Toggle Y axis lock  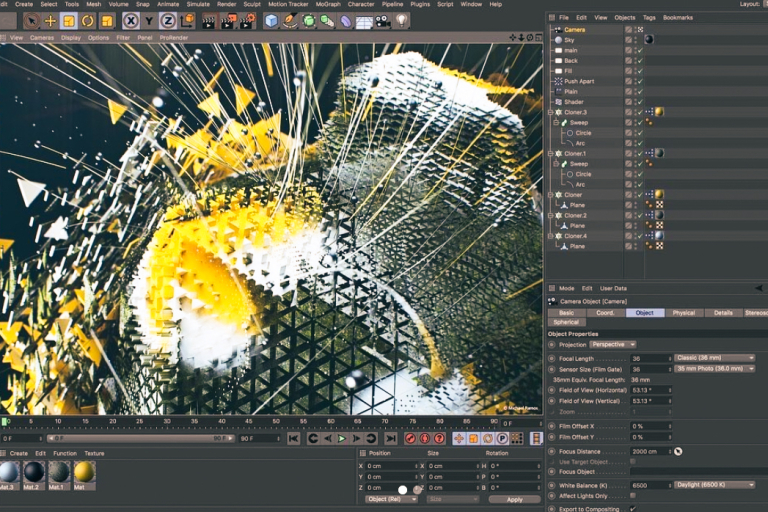click(x=149, y=21)
